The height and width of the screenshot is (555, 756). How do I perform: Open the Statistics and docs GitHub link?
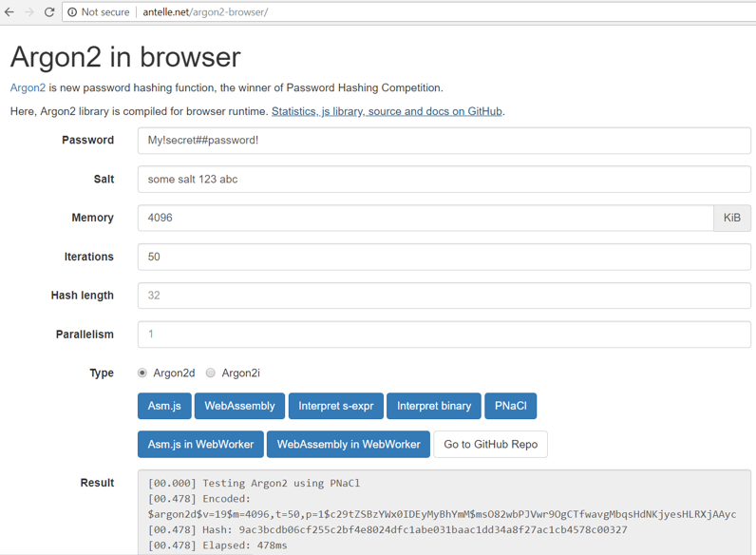tap(387, 111)
